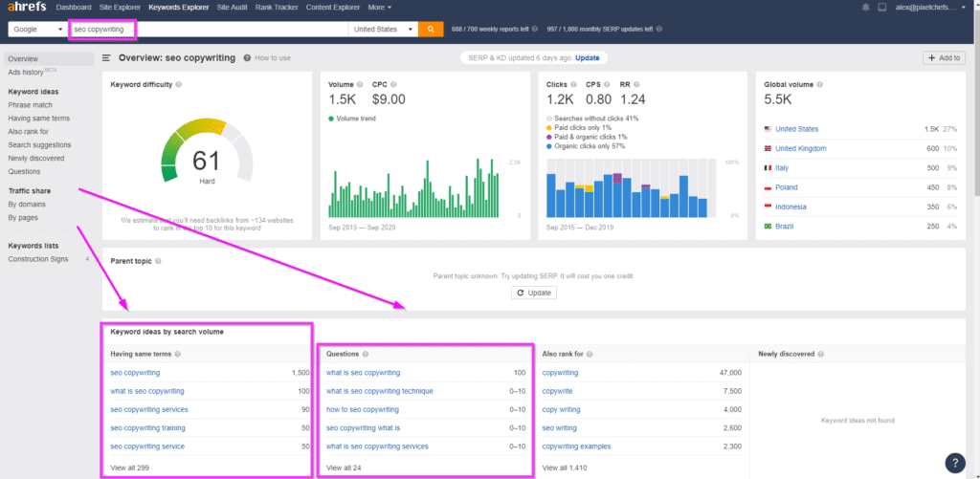Click the Volume info icon

point(360,84)
